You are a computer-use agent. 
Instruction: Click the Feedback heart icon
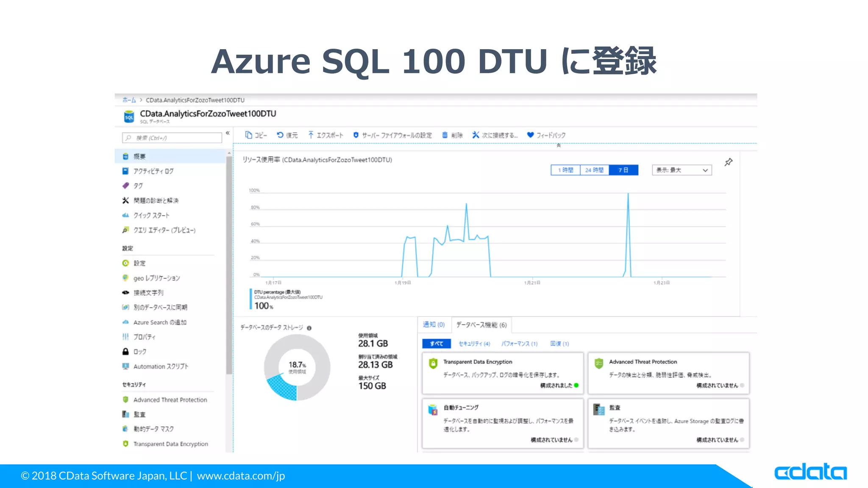(530, 135)
